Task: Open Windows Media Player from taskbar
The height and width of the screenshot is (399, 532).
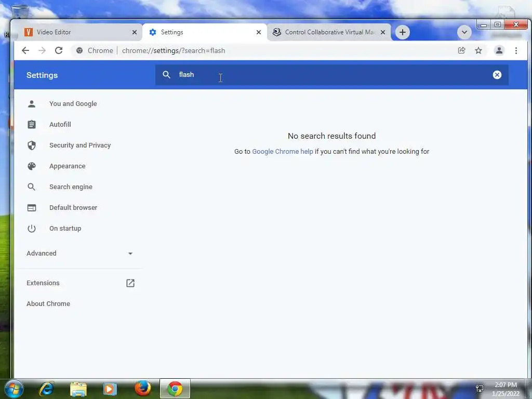Action: click(x=110, y=389)
